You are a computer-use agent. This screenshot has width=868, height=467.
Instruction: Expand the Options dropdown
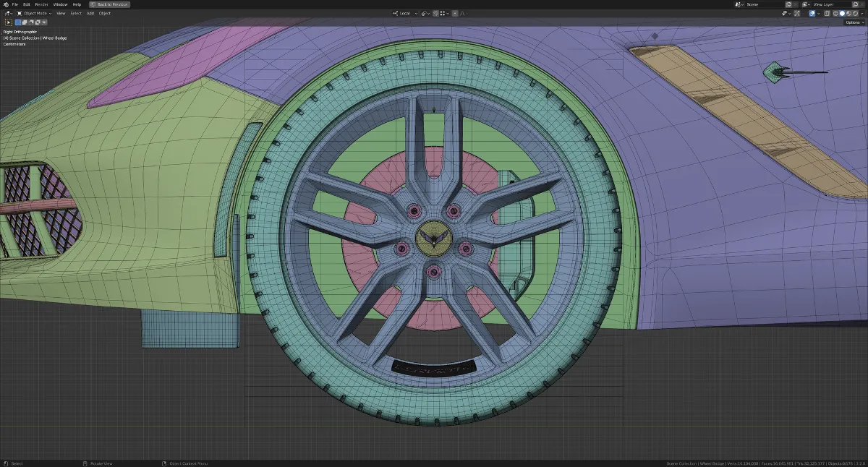point(854,22)
